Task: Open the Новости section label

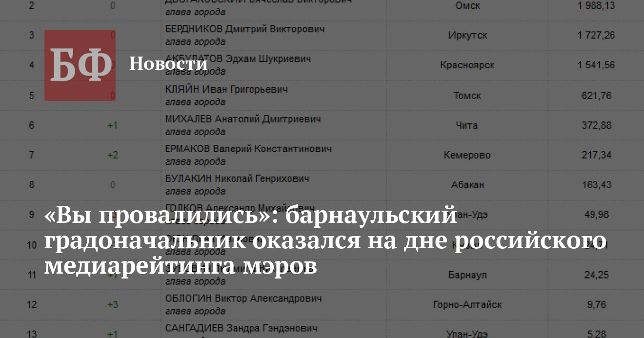Action: point(168,63)
